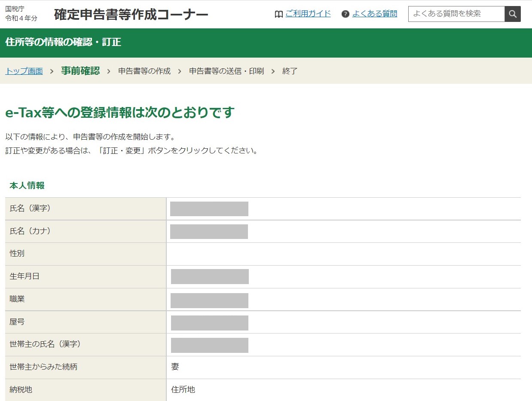The width and height of the screenshot is (532, 401).
Task: Go back to トップ画面 via breadcrumb
Action: [24, 71]
